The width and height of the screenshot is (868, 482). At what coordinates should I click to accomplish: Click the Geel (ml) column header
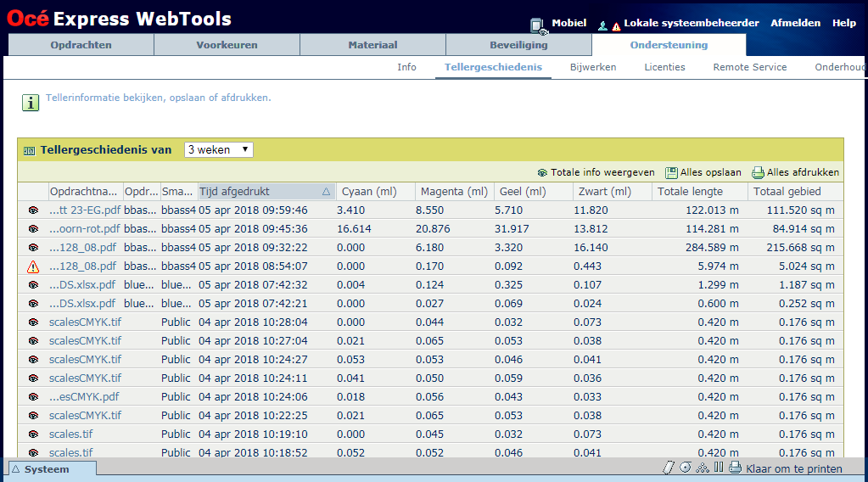534,192
